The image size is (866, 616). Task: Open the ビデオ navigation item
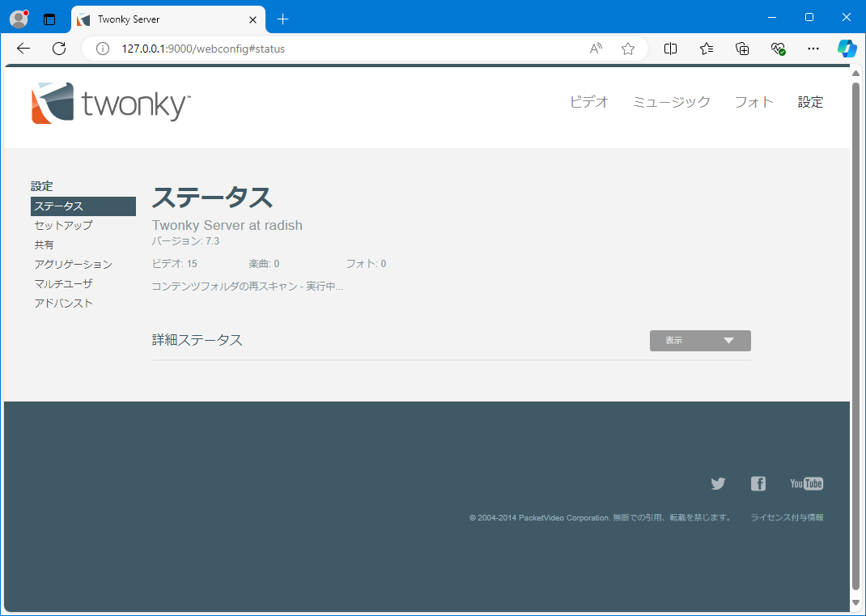coord(588,102)
